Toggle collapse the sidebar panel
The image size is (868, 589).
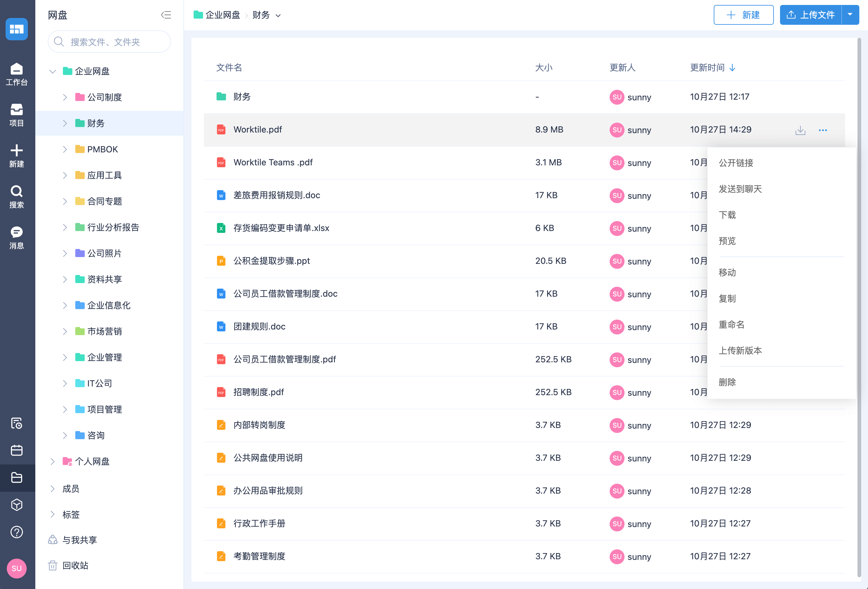[166, 15]
